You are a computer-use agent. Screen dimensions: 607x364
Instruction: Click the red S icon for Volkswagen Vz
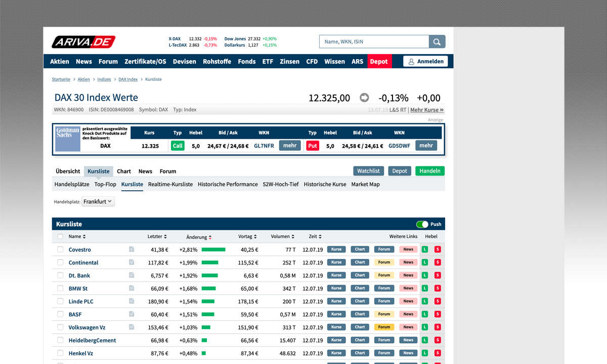point(438,327)
